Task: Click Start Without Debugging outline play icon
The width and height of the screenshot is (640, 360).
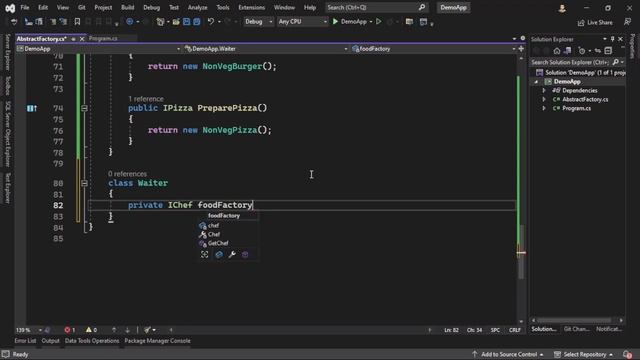Action: pyautogui.click(x=378, y=22)
